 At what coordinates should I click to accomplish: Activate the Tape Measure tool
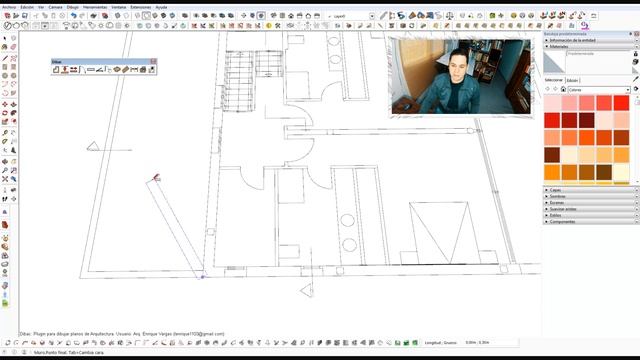coord(5,133)
